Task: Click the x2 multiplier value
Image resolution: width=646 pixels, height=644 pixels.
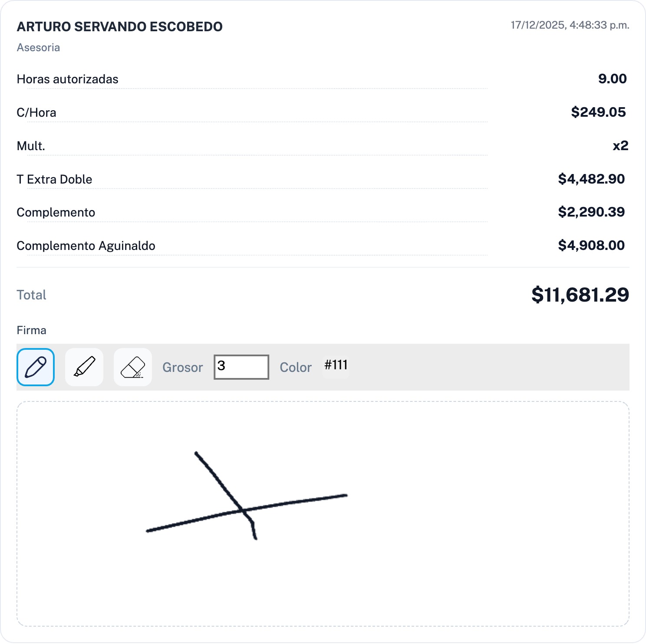Action: point(620,146)
